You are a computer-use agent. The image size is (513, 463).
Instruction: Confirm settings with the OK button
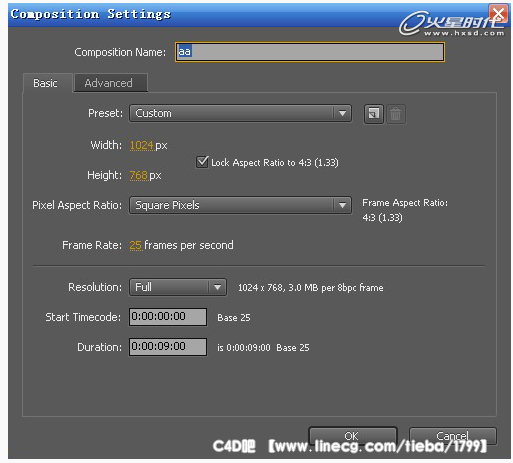(x=353, y=436)
